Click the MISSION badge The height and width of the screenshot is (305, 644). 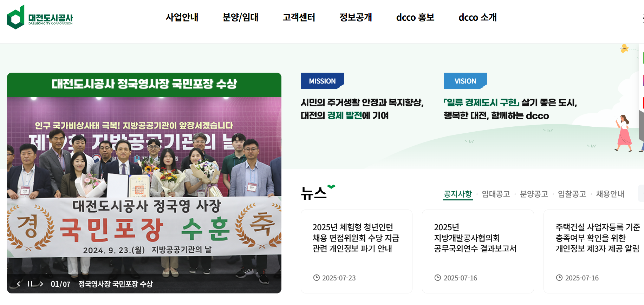pos(322,81)
